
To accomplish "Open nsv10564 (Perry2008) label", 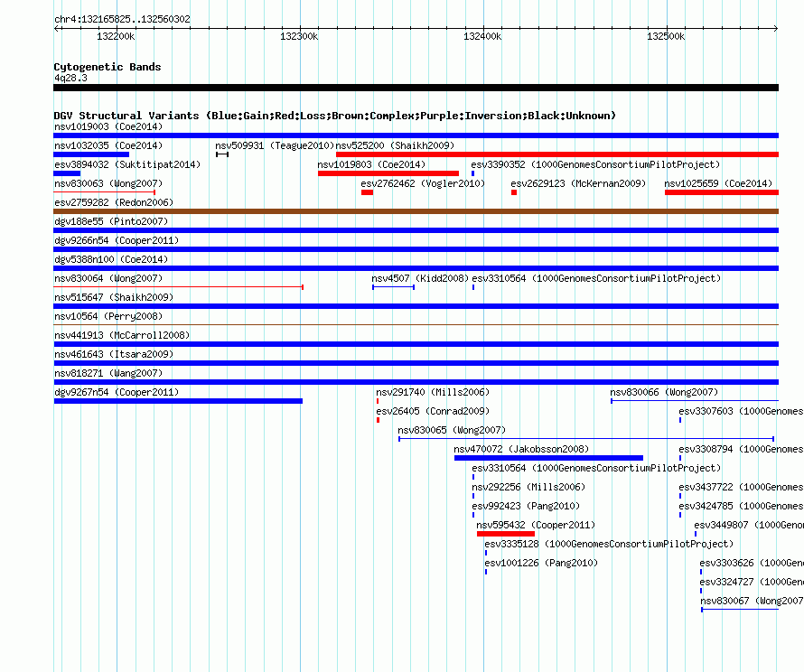I will click(x=108, y=316).
